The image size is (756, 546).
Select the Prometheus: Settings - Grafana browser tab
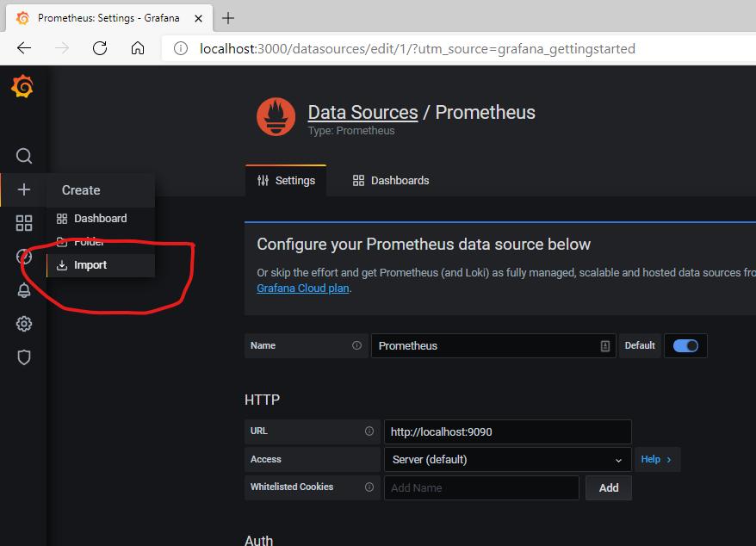pos(109,18)
